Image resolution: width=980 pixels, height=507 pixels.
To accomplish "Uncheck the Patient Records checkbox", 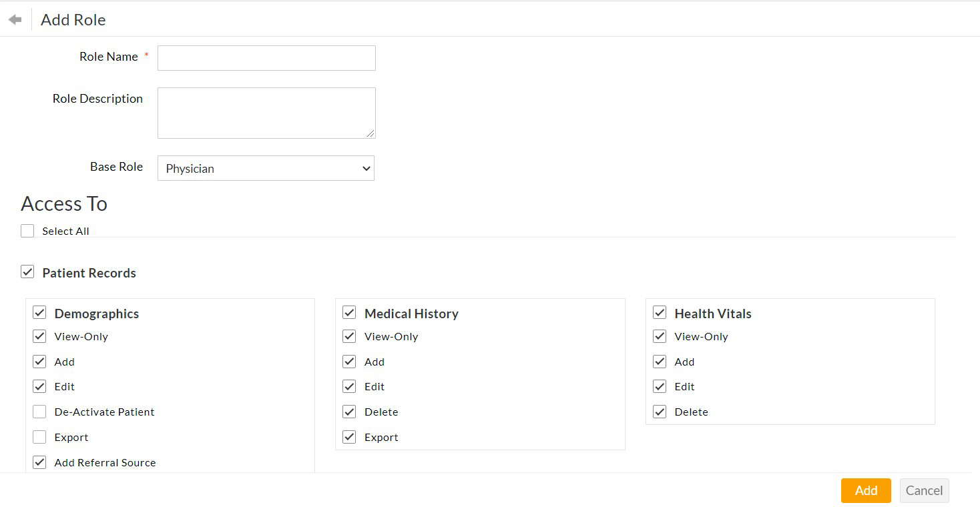I will 27,272.
